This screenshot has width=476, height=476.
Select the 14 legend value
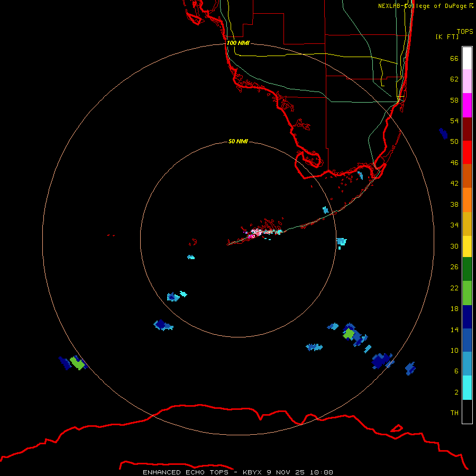point(454,329)
